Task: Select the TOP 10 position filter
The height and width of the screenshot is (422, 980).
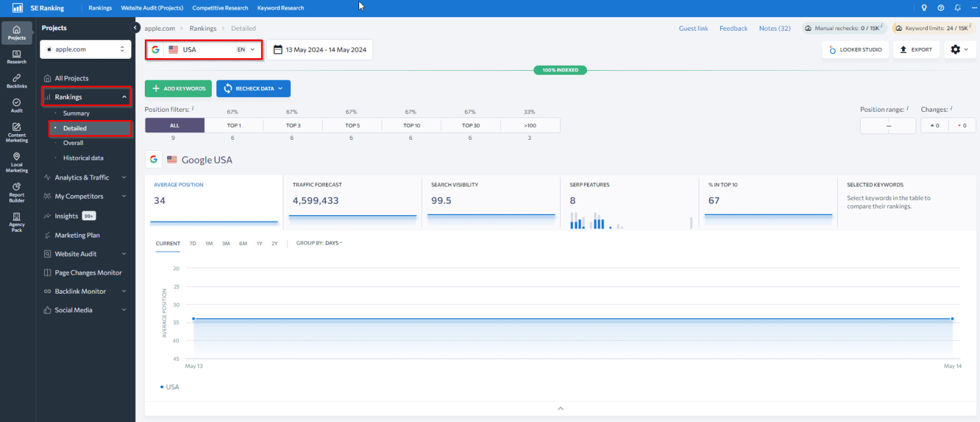Action: [x=411, y=125]
